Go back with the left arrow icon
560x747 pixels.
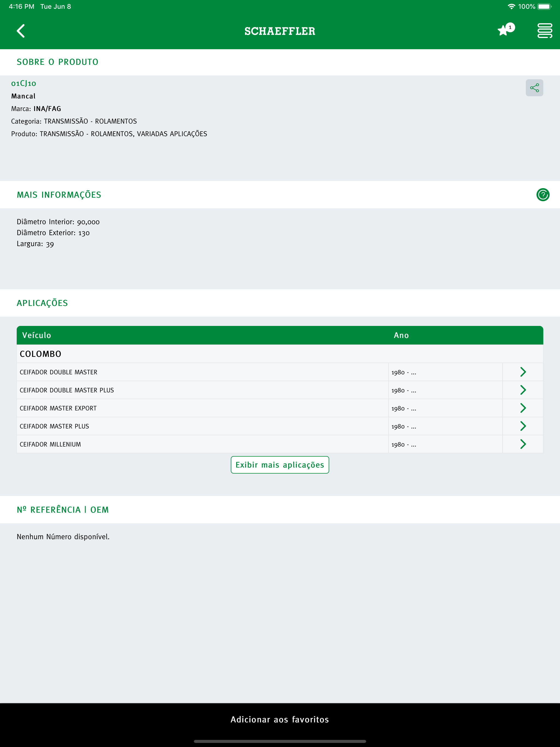click(x=21, y=31)
